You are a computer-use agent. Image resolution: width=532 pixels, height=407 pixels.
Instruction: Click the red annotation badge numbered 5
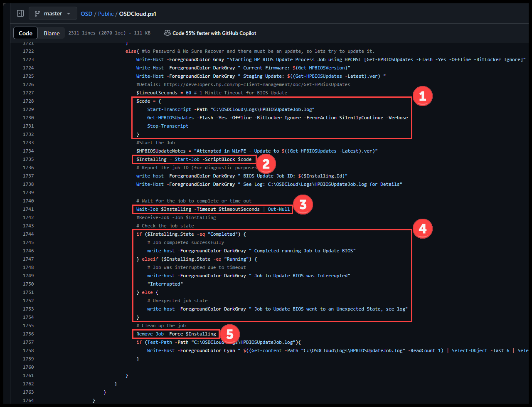[229, 334]
